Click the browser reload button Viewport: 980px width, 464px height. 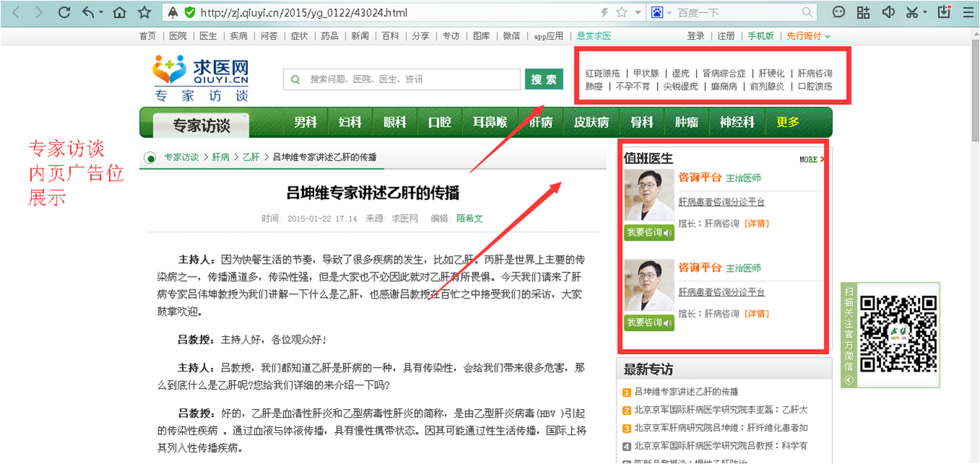[64, 12]
